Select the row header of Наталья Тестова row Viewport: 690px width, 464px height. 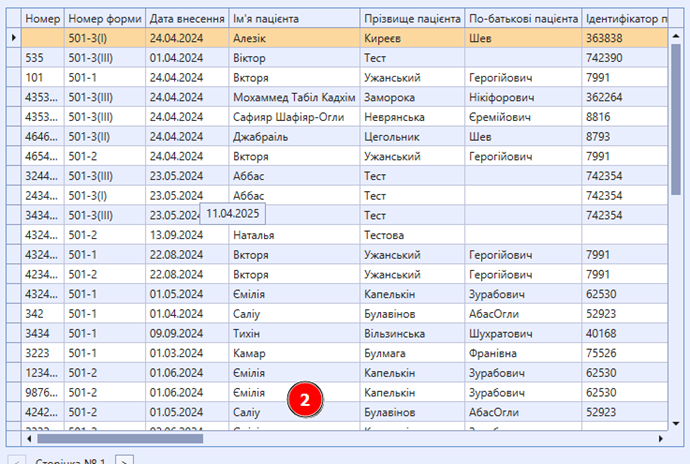(14, 235)
